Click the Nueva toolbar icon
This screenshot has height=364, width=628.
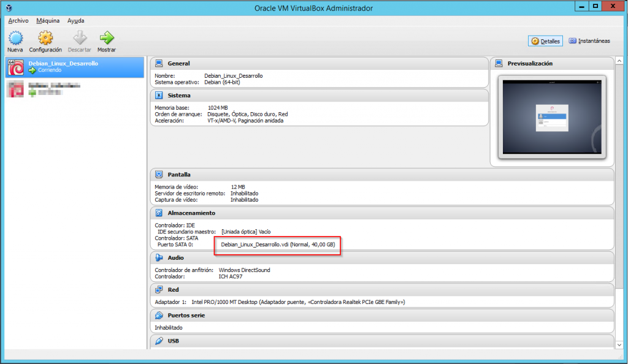pyautogui.click(x=15, y=38)
